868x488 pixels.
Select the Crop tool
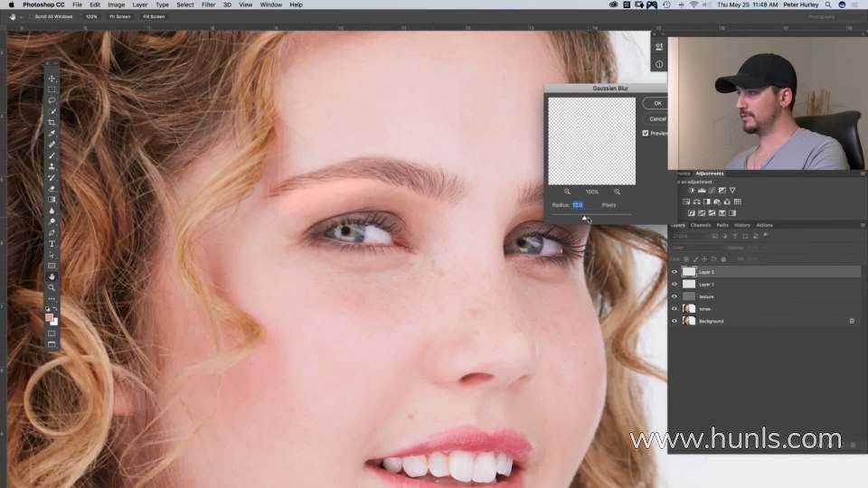tap(52, 122)
